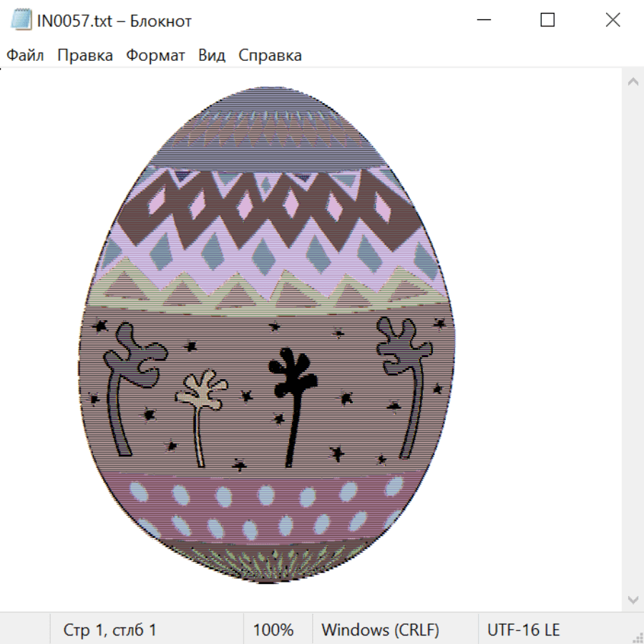Viewport: 644px width, 644px height.
Task: Click the 'Стр 1, стлб 1' status field
Action: click(x=110, y=630)
